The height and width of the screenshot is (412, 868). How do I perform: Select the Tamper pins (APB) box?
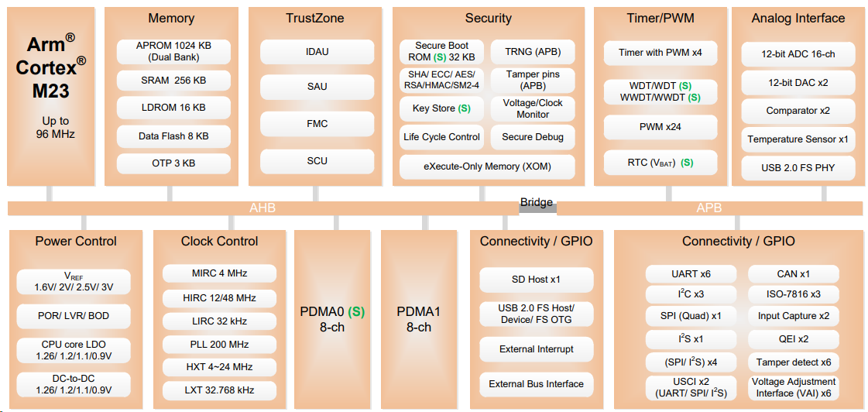click(x=533, y=80)
